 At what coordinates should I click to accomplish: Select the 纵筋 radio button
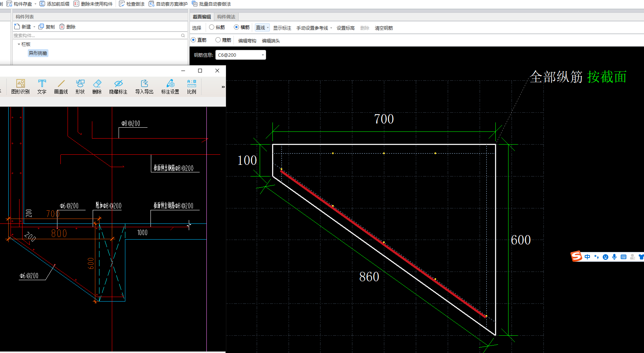coord(212,27)
